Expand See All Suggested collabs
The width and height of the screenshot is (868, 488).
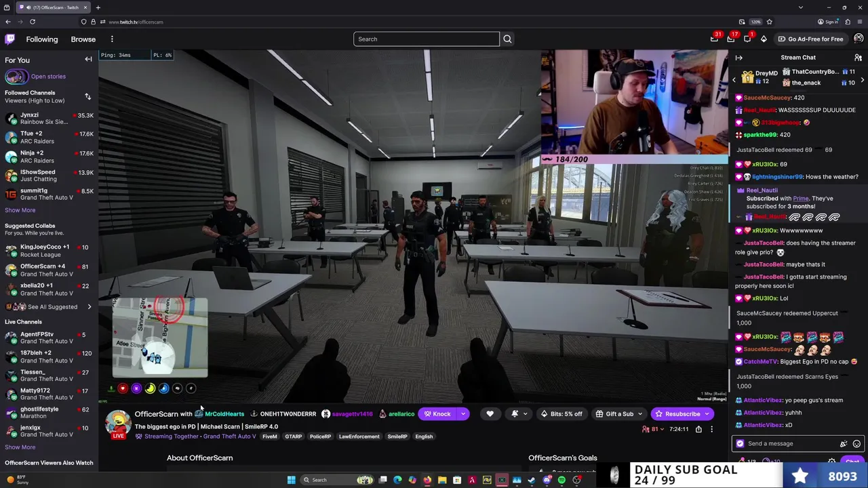[x=49, y=307]
